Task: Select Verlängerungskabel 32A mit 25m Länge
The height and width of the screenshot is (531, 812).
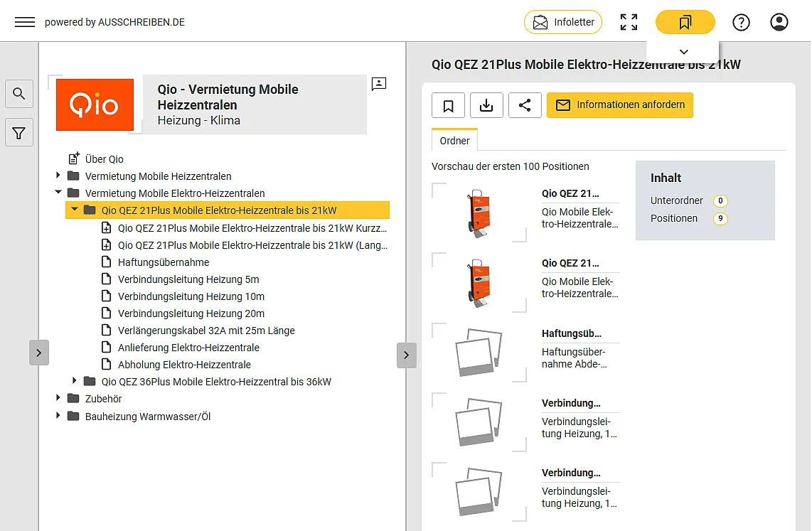Action: [x=206, y=331]
